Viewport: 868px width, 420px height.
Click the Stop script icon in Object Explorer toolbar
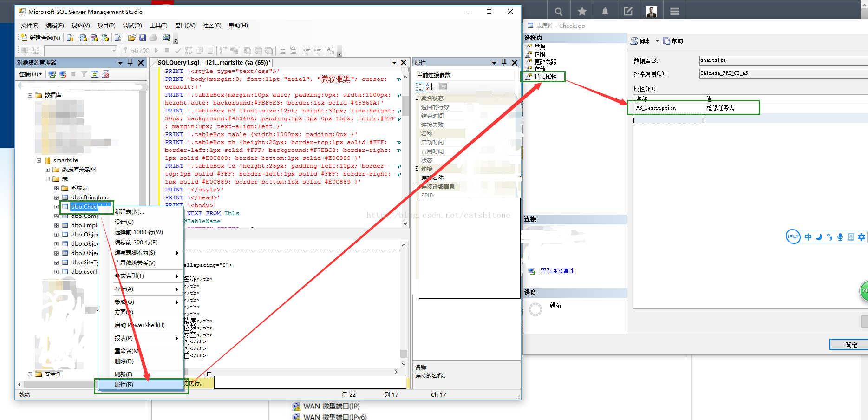coord(106,74)
